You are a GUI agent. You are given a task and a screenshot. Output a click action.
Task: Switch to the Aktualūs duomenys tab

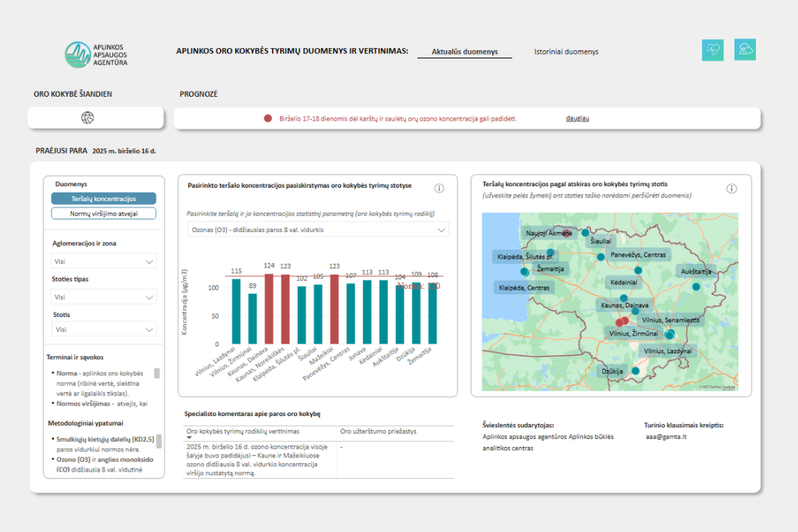point(464,51)
